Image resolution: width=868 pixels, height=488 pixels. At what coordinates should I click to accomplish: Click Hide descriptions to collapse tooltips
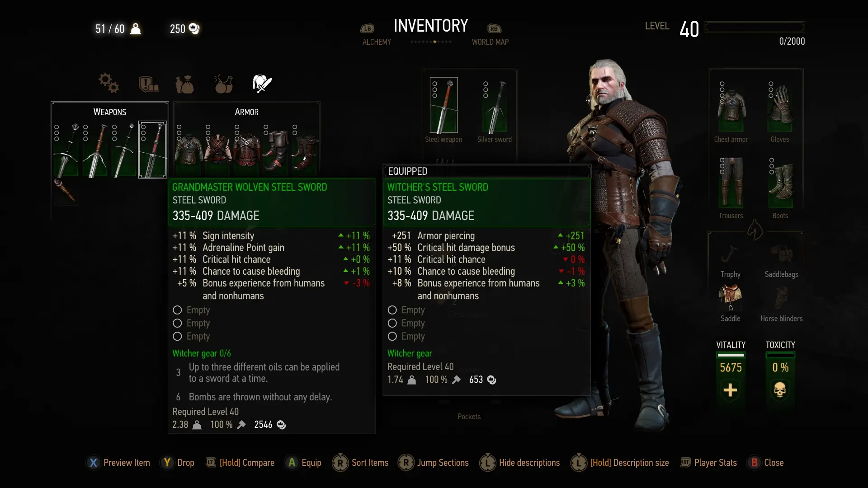(520, 463)
